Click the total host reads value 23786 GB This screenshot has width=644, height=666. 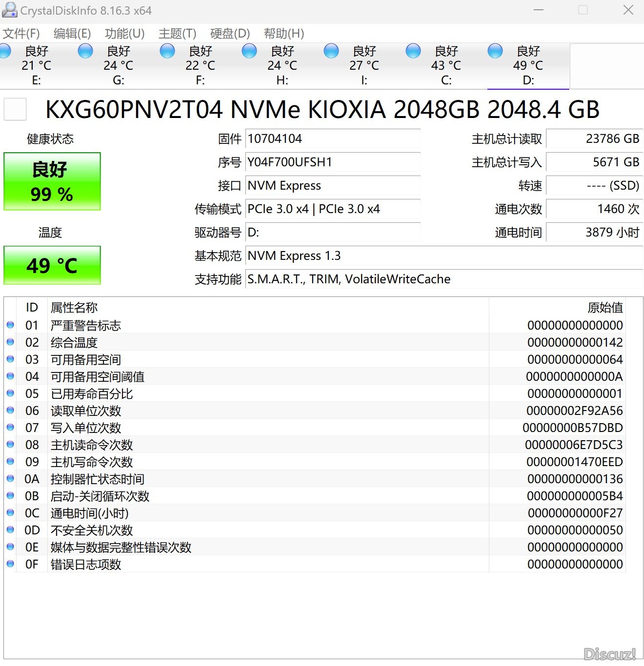pyautogui.click(x=594, y=138)
